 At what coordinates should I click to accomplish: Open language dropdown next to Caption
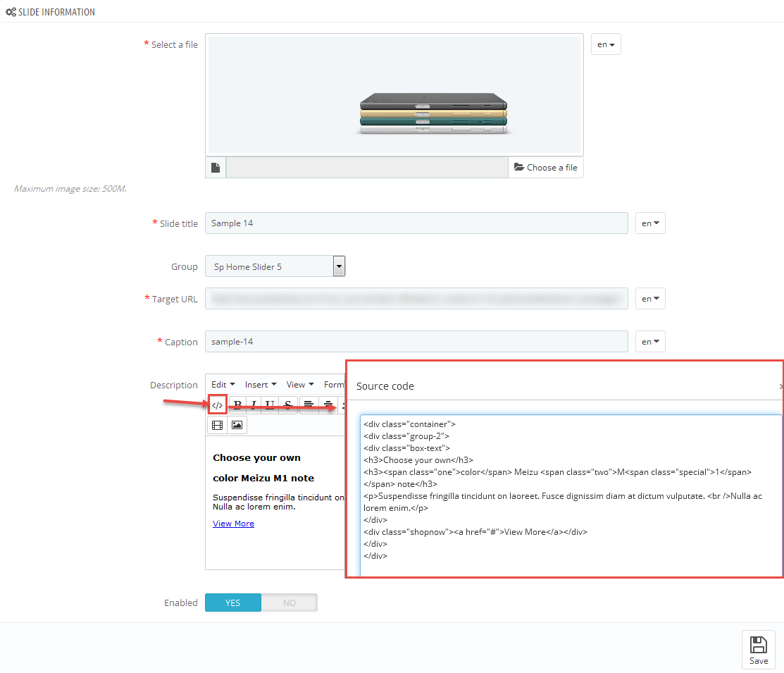650,342
